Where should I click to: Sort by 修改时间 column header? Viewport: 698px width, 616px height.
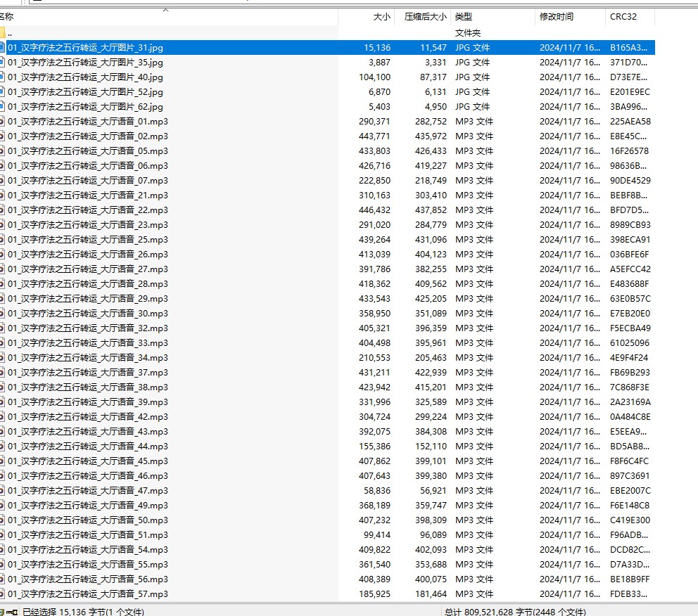[557, 17]
